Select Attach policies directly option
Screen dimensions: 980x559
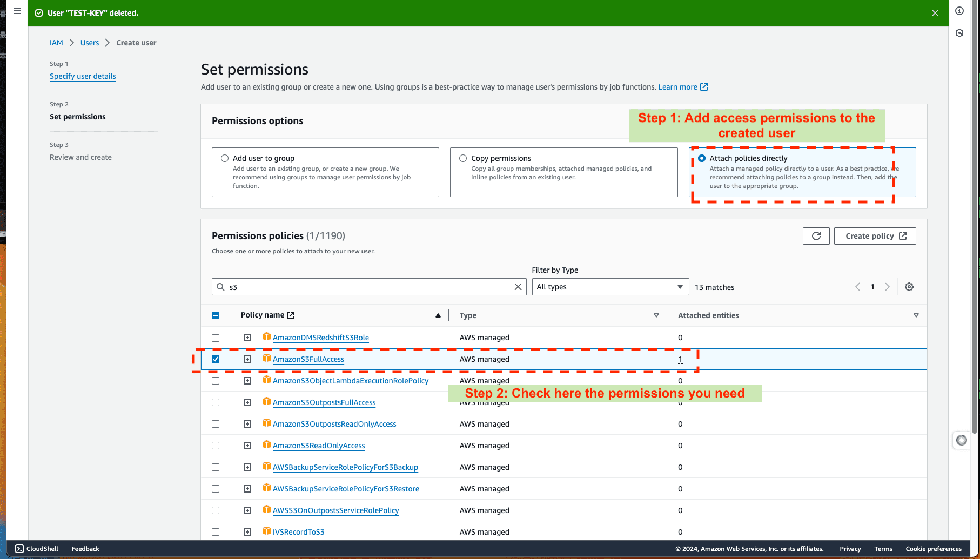[702, 158]
